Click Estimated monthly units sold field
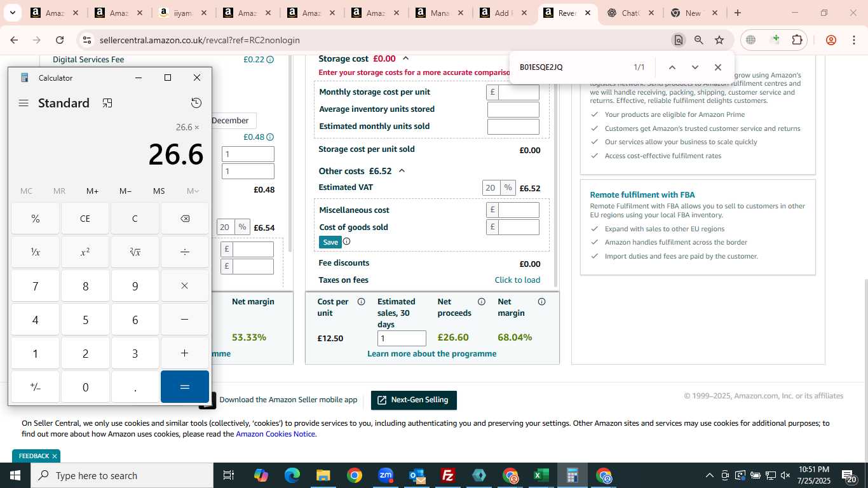 tap(513, 126)
